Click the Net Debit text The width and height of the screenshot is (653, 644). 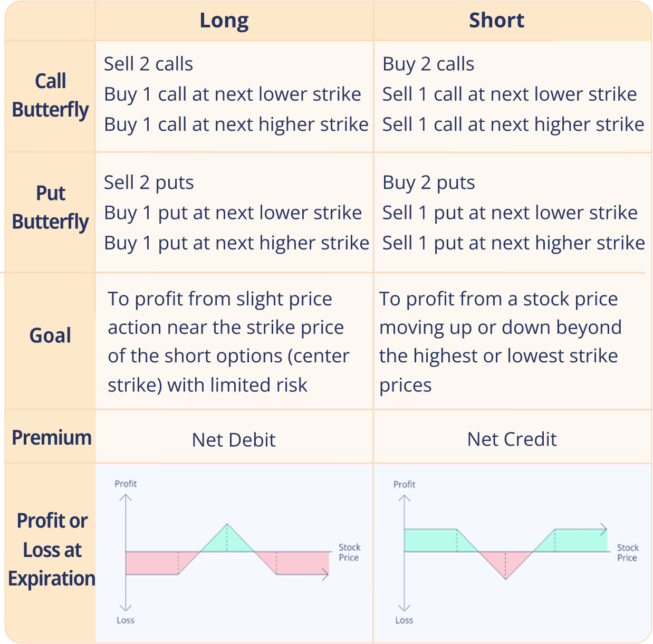coord(234,440)
